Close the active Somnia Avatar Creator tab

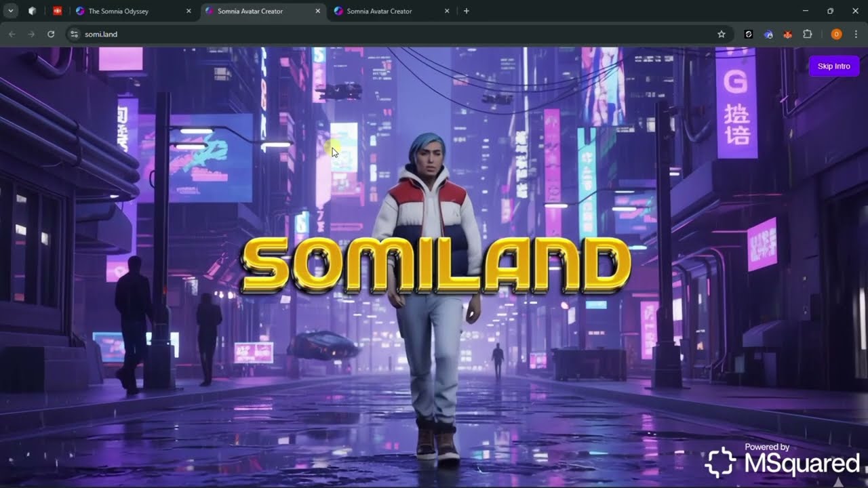(x=317, y=11)
